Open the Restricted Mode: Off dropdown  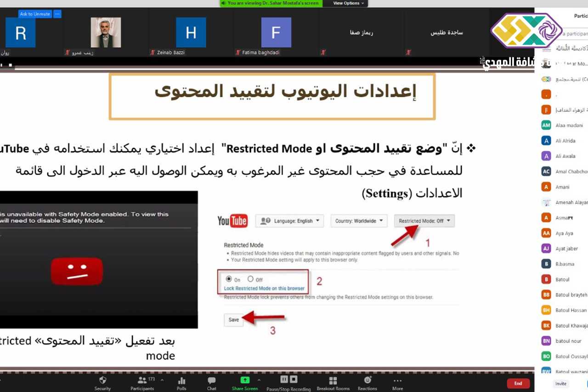424,221
